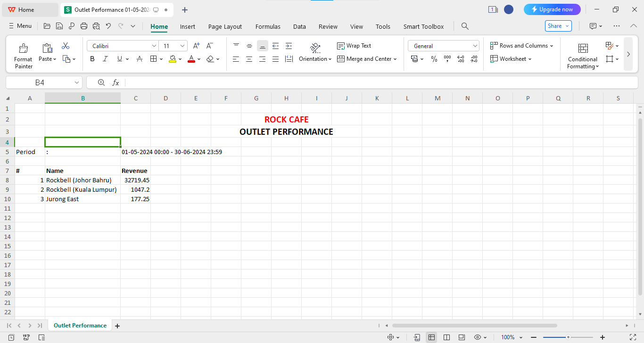Switch to Normal view in status bar
The height and width of the screenshot is (343, 644).
[x=431, y=337]
